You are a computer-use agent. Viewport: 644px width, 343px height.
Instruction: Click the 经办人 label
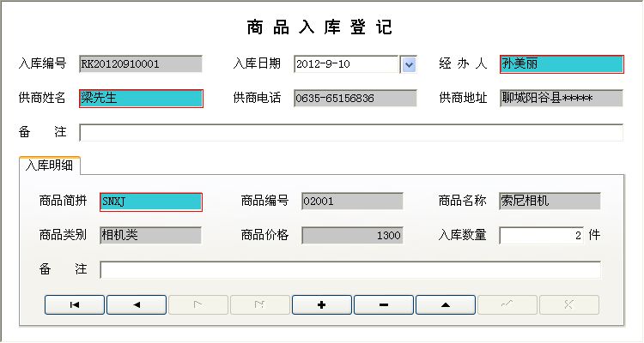point(464,63)
